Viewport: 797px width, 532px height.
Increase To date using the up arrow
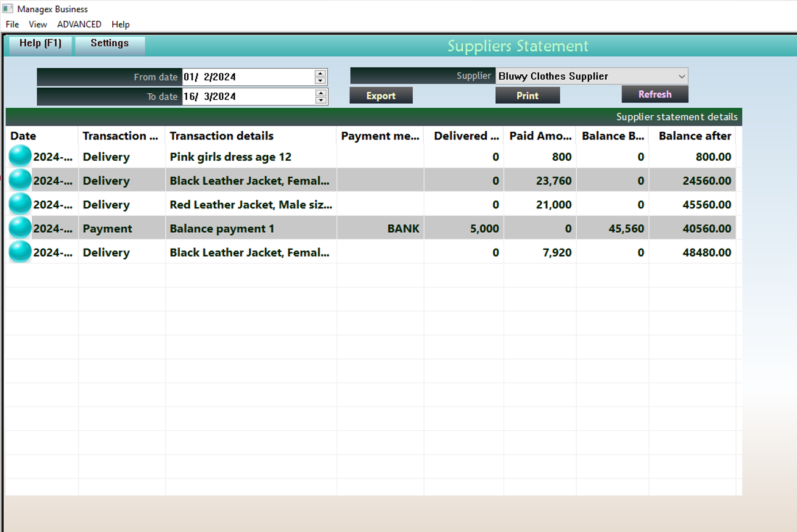(320, 93)
